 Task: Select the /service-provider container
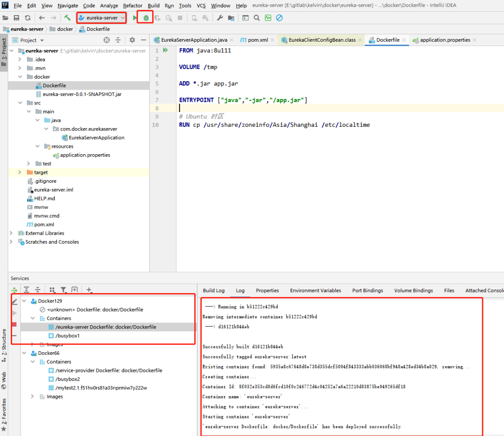[x=109, y=371]
